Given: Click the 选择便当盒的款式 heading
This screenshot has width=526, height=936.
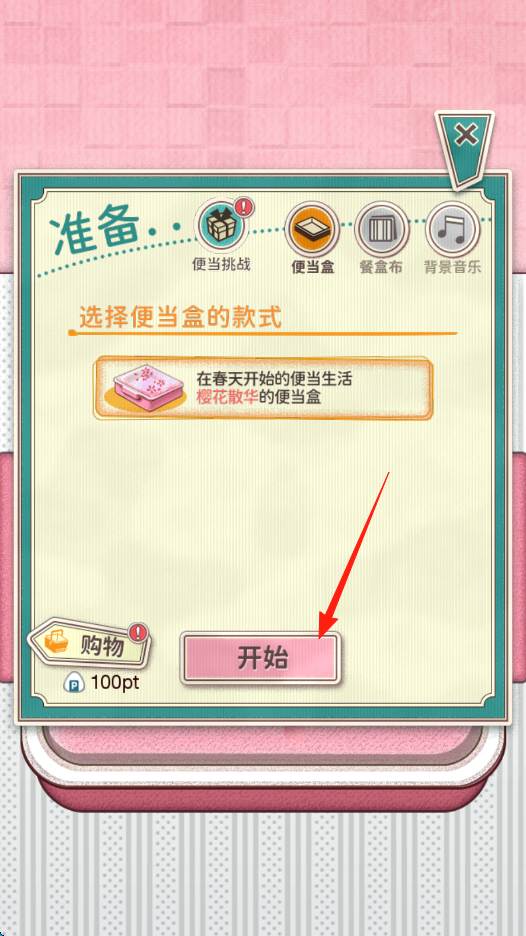Looking at the screenshot, I should [180, 317].
